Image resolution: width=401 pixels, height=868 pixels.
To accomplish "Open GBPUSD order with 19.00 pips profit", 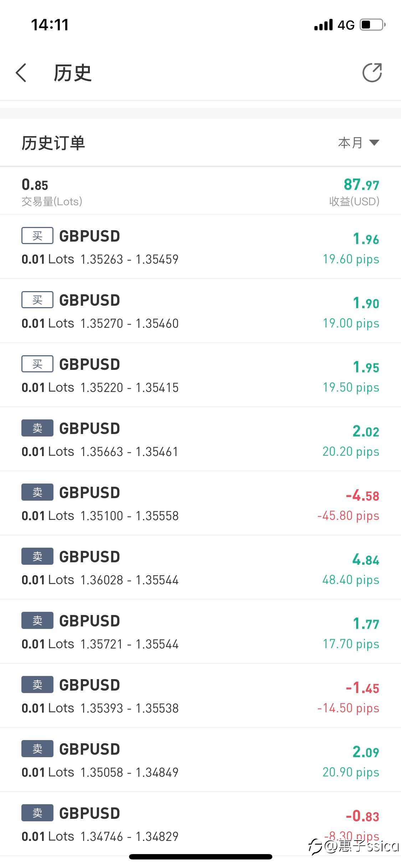I will pyautogui.click(x=200, y=311).
